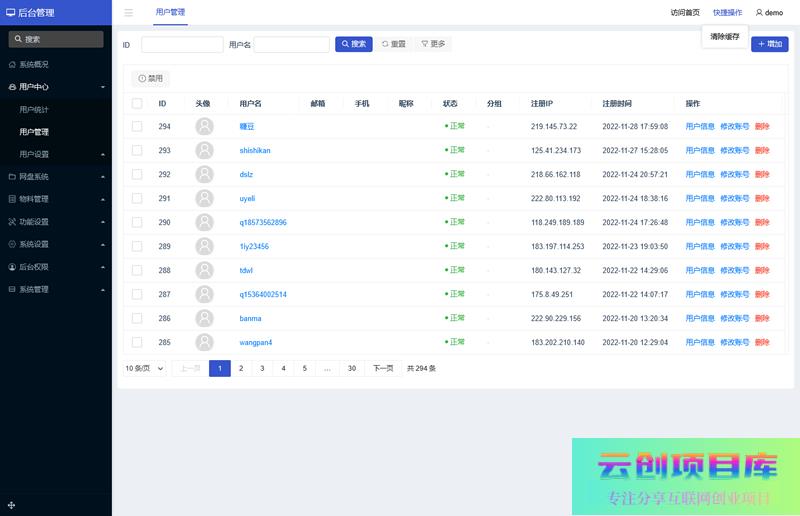Viewport: 800px width, 516px height.
Task: Click the avatar of user tly23456
Action: point(205,246)
